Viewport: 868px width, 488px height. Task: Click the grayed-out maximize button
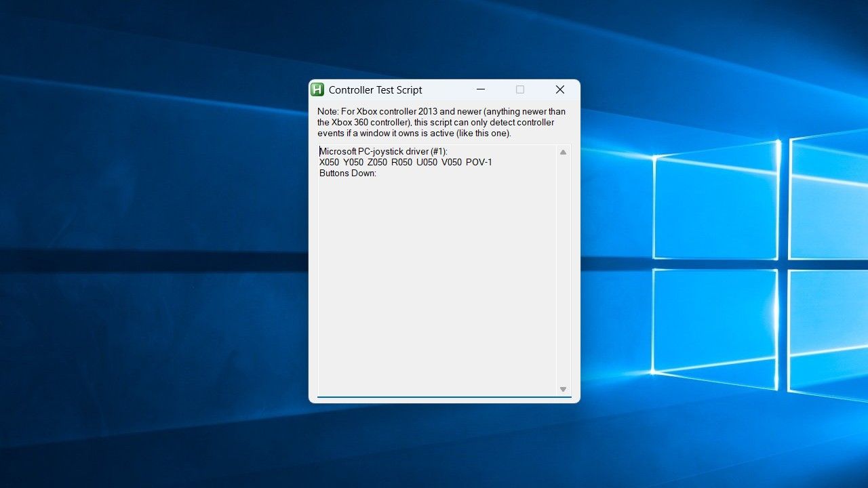pos(520,89)
